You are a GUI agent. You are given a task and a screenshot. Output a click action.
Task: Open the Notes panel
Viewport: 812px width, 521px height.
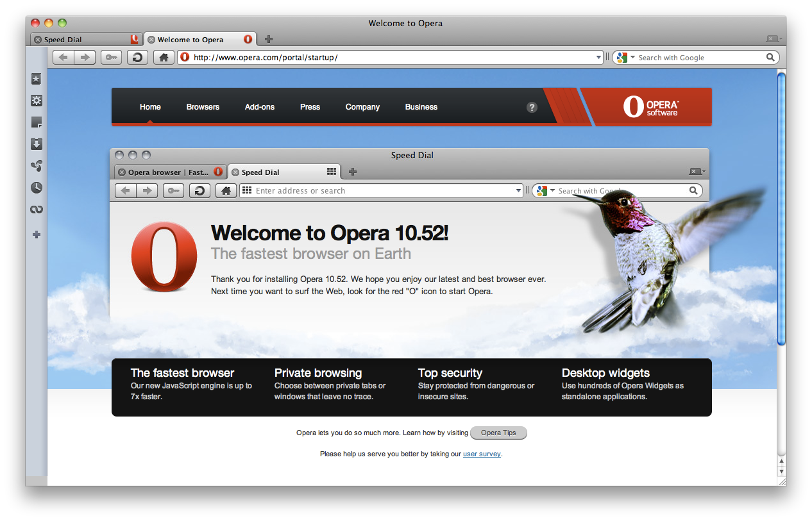pyautogui.click(x=37, y=122)
